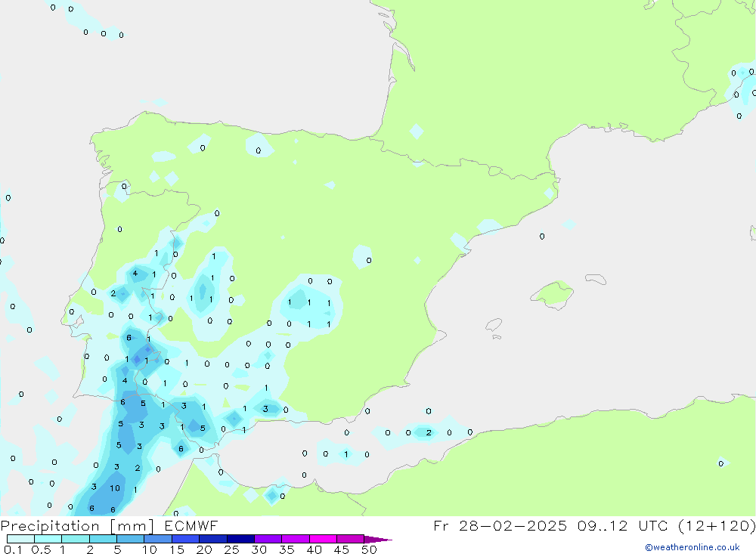The width and height of the screenshot is (756, 554).
Task: Click the legend scale label '15'
Action: point(176,549)
